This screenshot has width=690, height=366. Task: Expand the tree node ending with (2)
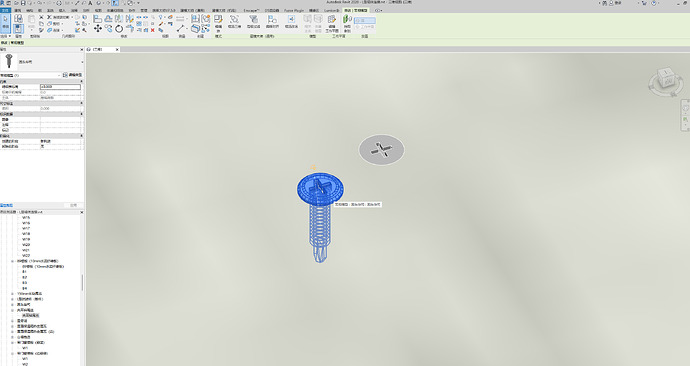(12, 332)
